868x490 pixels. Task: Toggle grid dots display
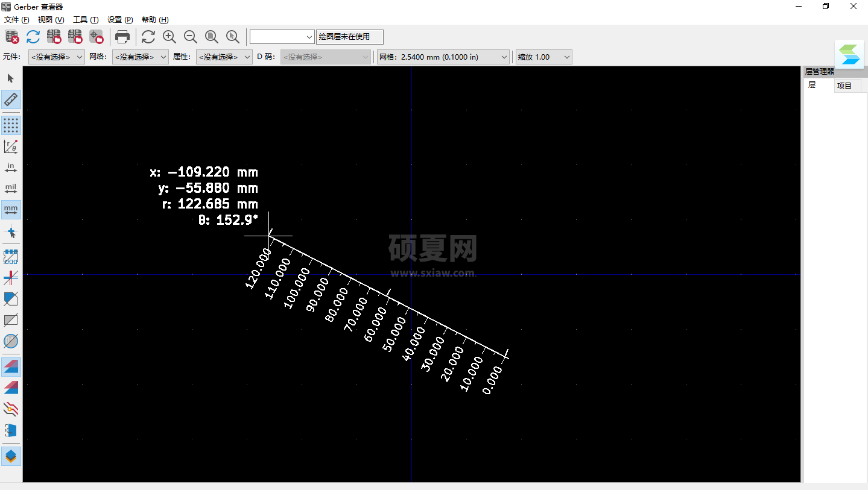pos(11,125)
